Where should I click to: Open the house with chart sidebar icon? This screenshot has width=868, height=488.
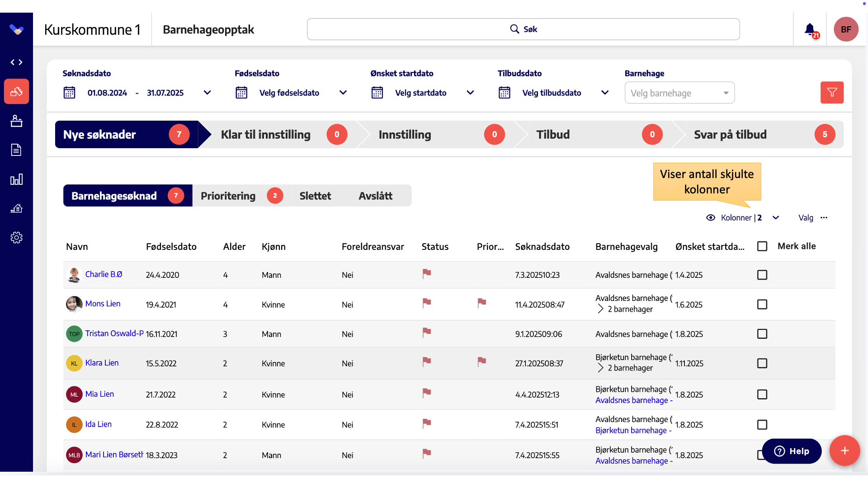point(16,208)
